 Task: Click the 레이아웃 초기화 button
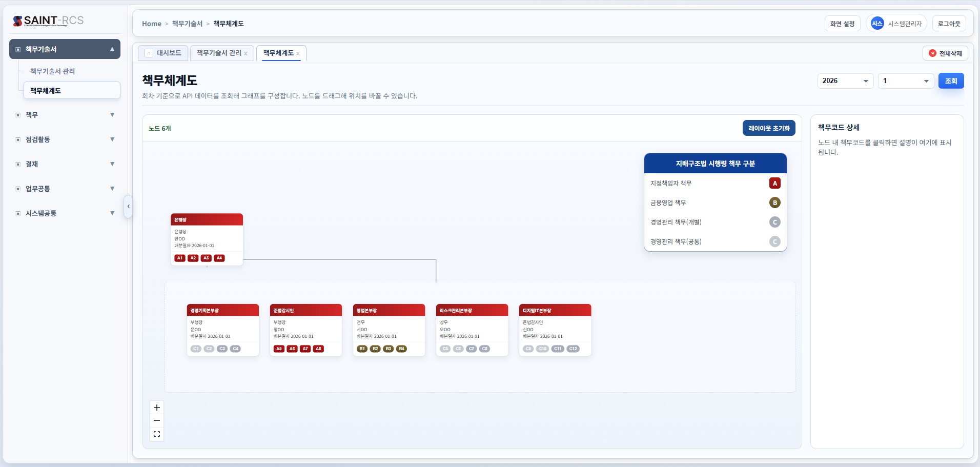(x=768, y=128)
